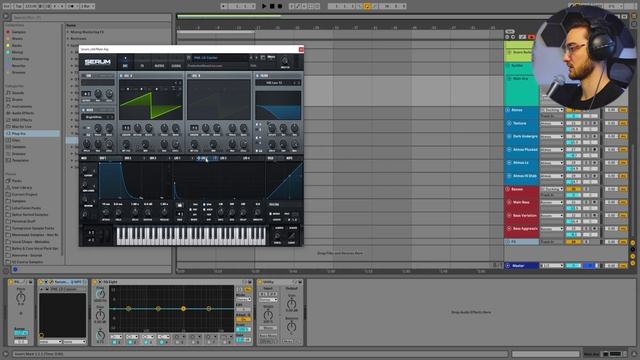
Task: Open Serum's MATRIX tab
Action: pos(159,65)
